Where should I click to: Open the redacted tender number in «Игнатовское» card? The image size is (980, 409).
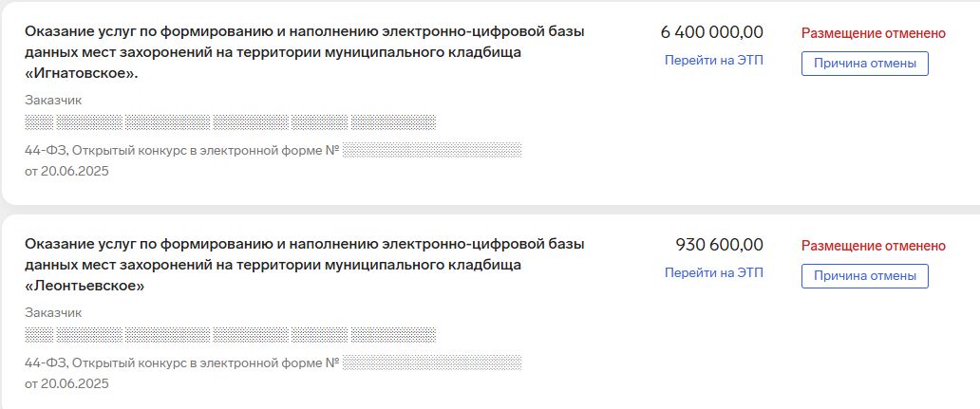point(432,150)
